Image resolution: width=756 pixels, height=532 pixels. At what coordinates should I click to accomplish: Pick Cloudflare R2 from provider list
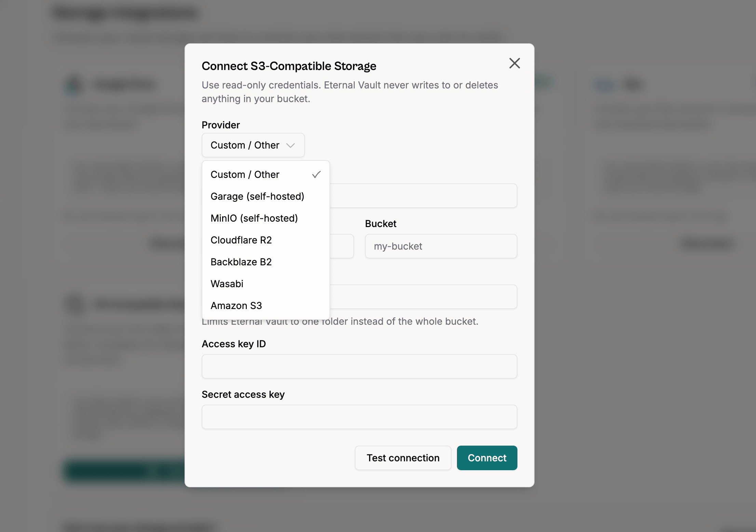266,240
